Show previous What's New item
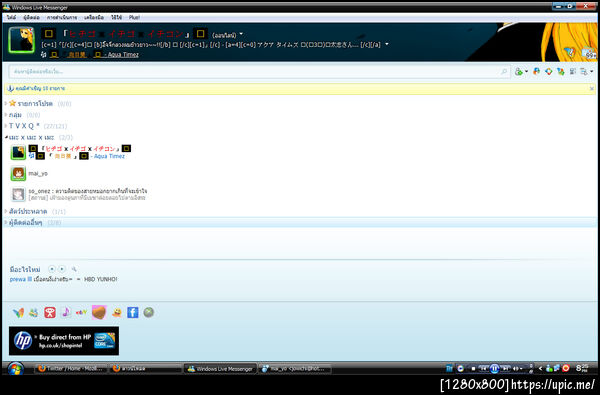Screen dimensions: 600x395 pyautogui.click(x=52, y=269)
